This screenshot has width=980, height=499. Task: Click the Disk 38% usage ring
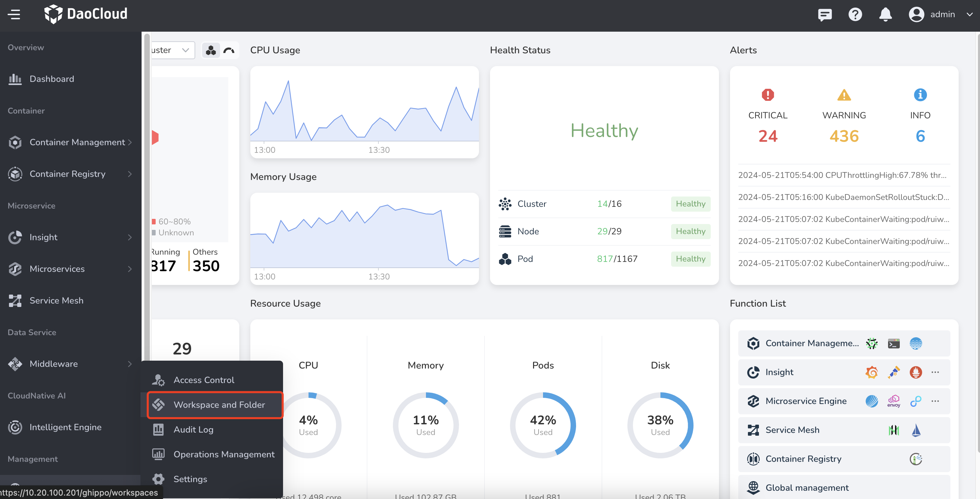tap(660, 425)
